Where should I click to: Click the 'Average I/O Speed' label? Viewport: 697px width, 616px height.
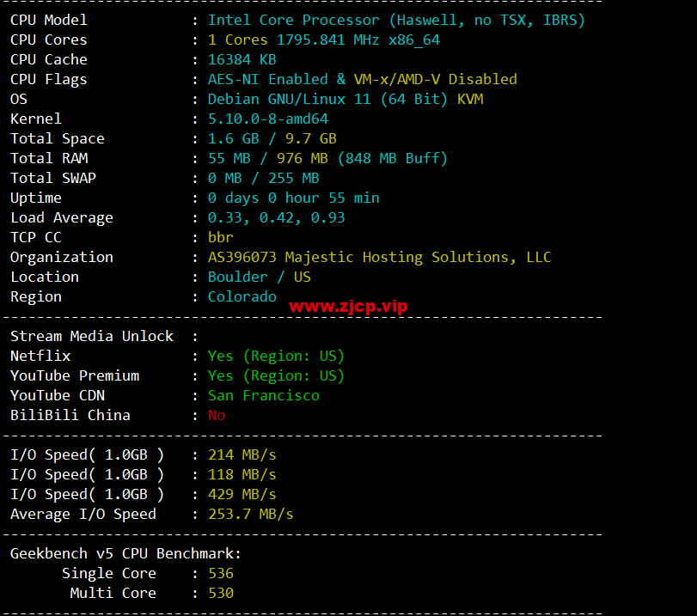83,515
